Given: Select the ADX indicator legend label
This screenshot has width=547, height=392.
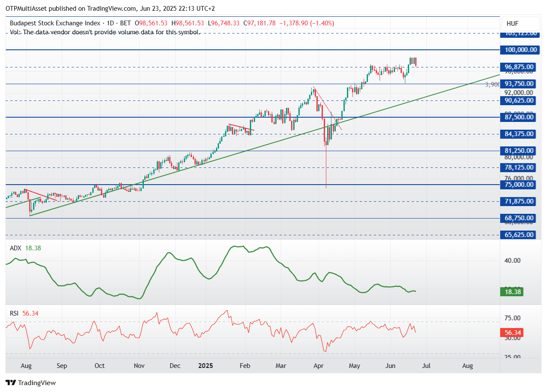Looking at the screenshot, I should tap(16, 248).
